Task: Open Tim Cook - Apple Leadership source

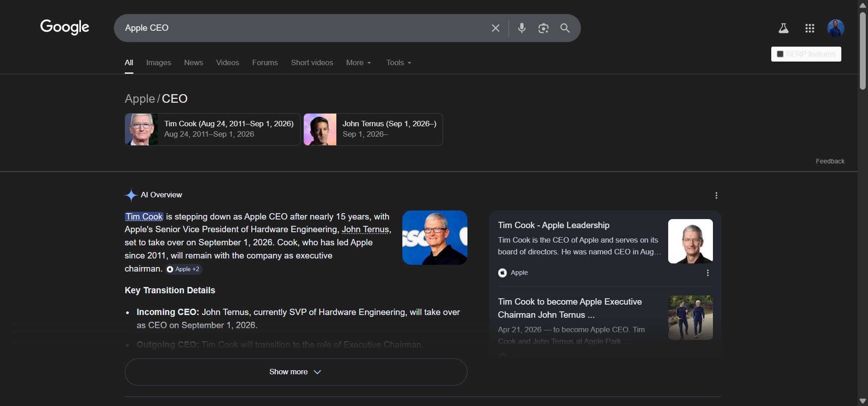Action: [x=553, y=225]
